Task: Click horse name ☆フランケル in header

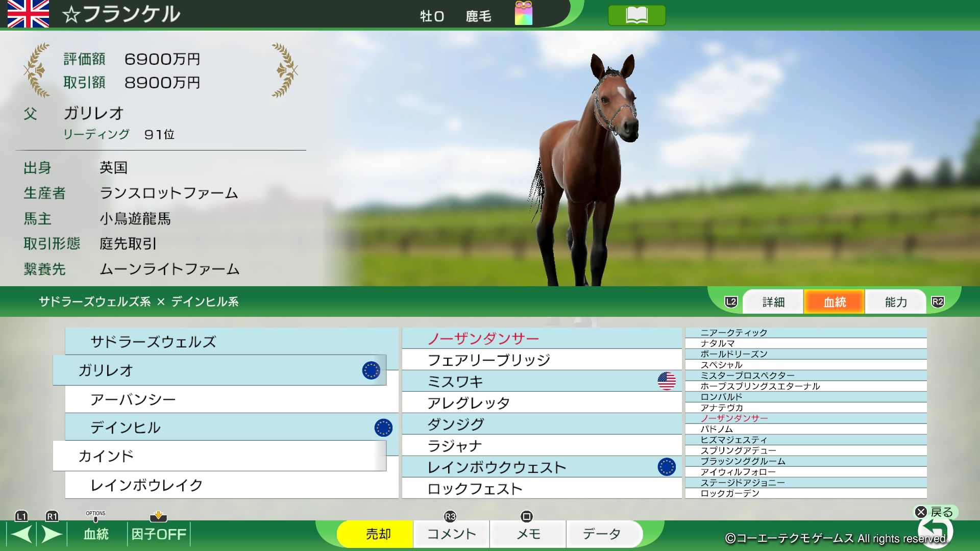Action: pos(121,14)
